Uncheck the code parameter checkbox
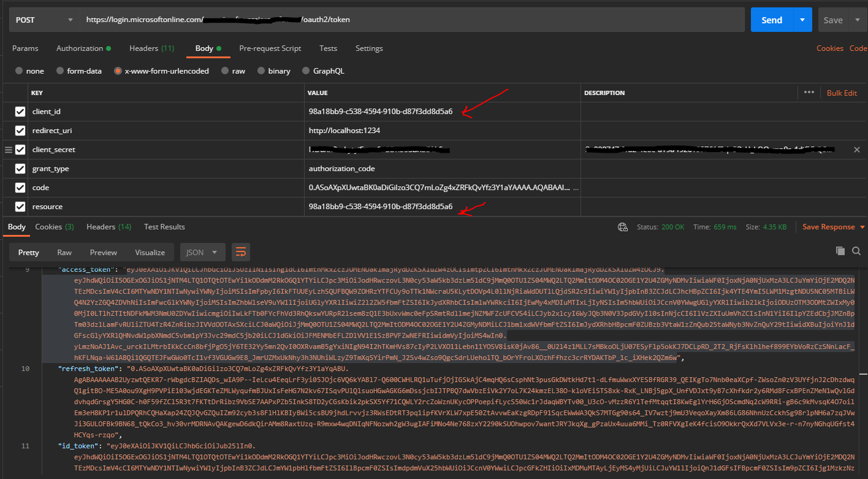The image size is (868, 479). (x=20, y=188)
